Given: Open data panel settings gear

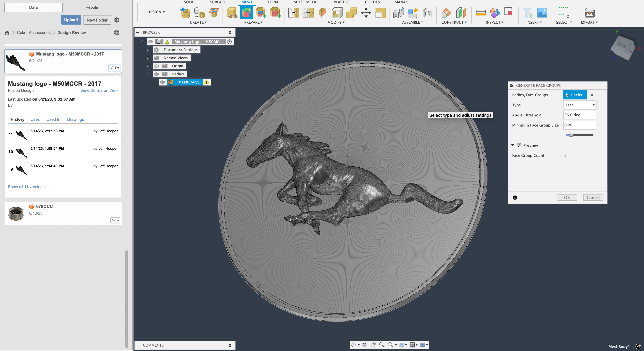Looking at the screenshot, I should [116, 20].
